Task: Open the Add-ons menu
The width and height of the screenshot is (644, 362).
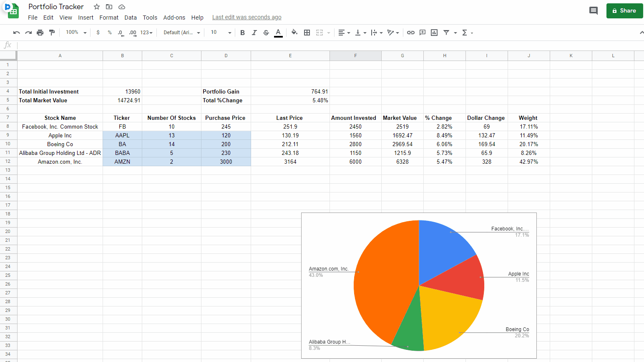Action: tap(174, 18)
